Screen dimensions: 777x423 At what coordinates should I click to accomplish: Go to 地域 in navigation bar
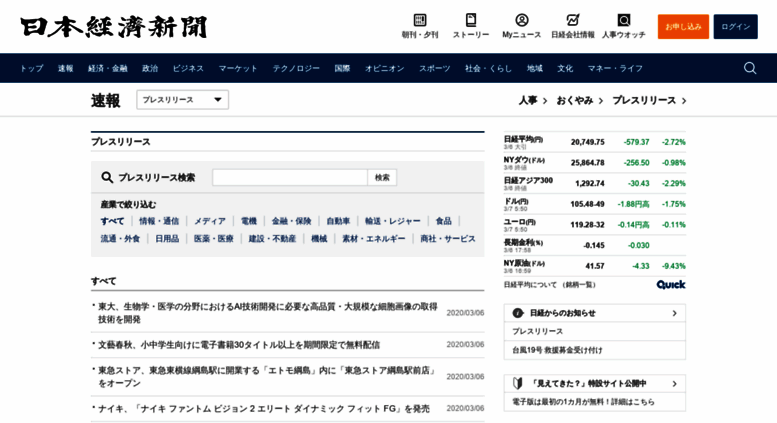point(534,68)
